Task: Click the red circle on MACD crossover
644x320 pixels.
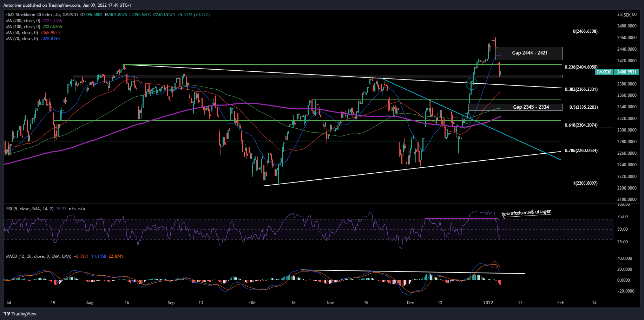Action: (494, 264)
